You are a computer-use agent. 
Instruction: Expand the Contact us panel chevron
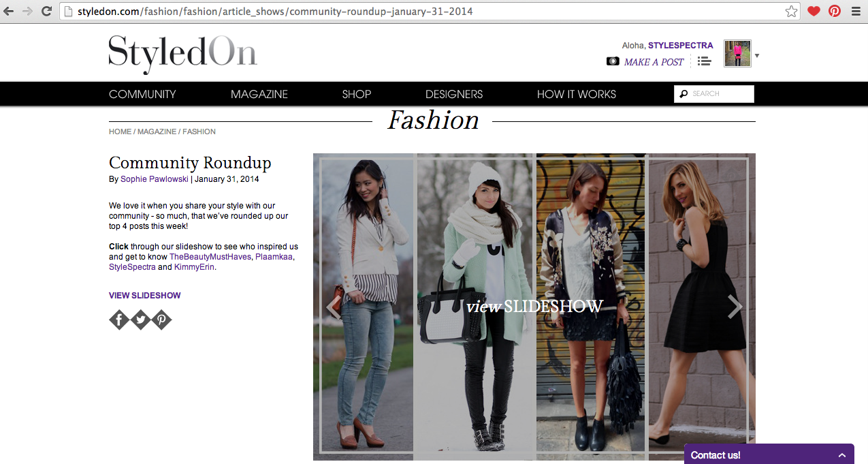[x=842, y=455]
